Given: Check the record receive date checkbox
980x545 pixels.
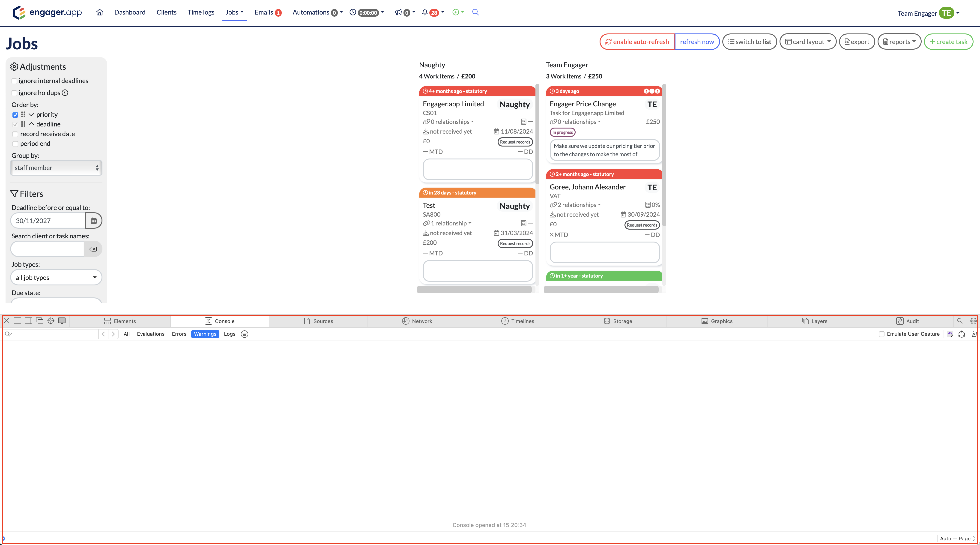Looking at the screenshot, I should click(15, 134).
